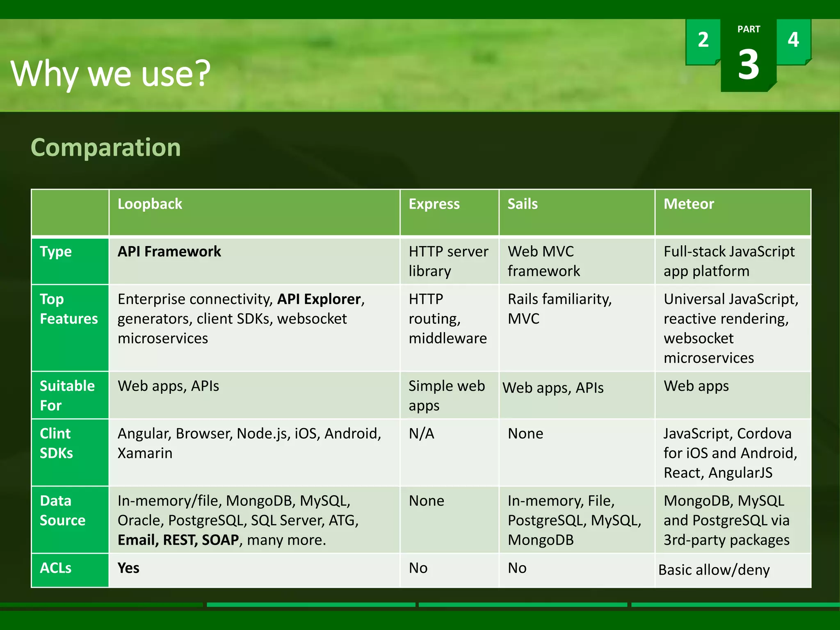Viewport: 840px width, 630px height.
Task: Click the 'Universal JavaScript, reactive rendering' cell
Action: tap(733, 328)
